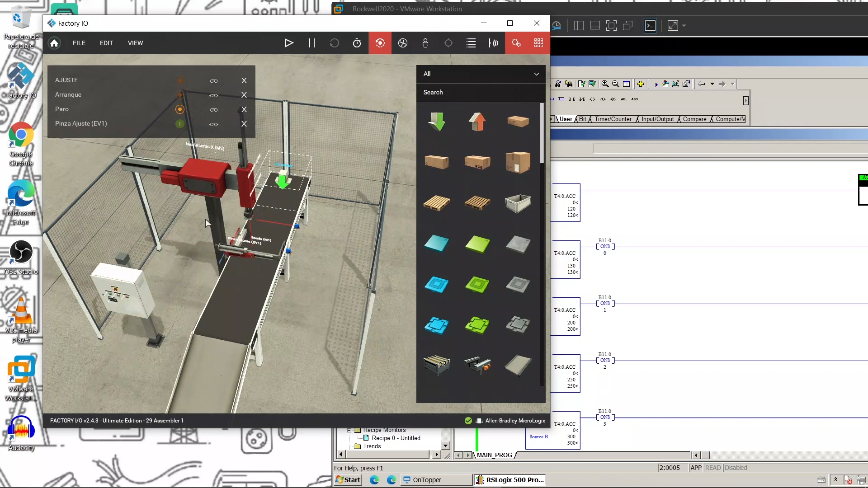Toggle Paro glasses visibility icon
The width and height of the screenshot is (868, 488).
click(214, 110)
